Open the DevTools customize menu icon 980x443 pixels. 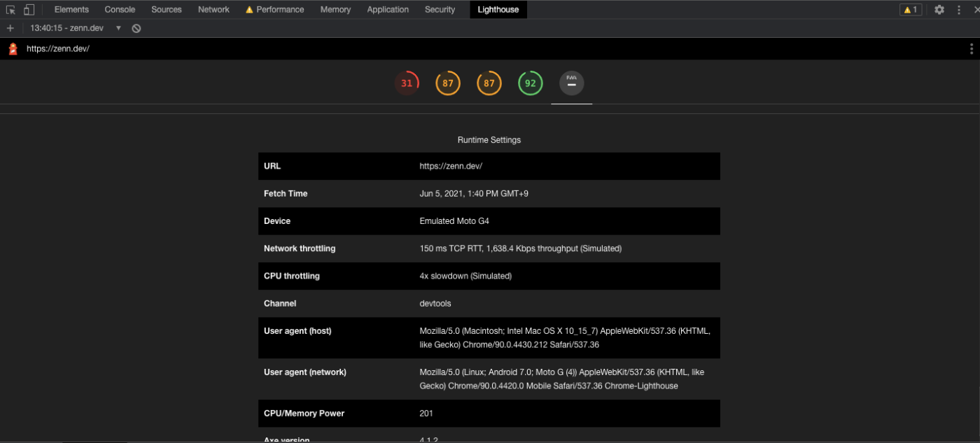(x=959, y=10)
